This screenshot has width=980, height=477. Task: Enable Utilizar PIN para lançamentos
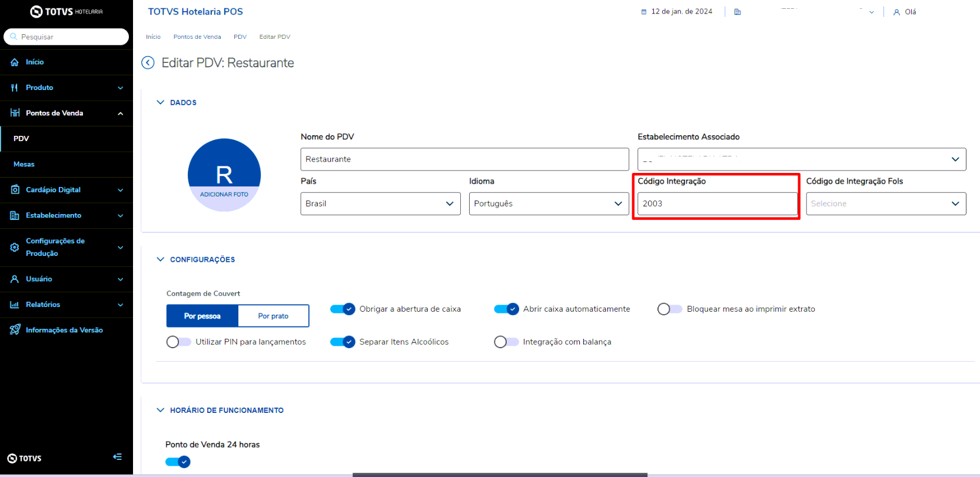[x=179, y=342]
